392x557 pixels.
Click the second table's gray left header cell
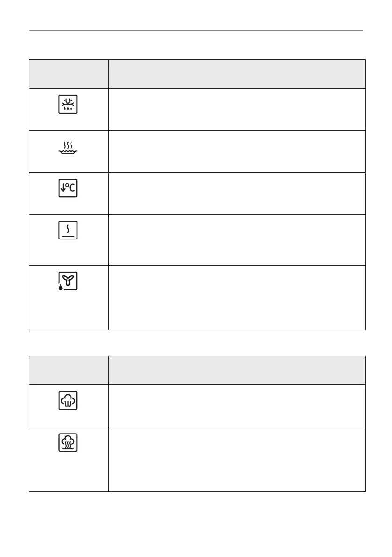pos(69,370)
